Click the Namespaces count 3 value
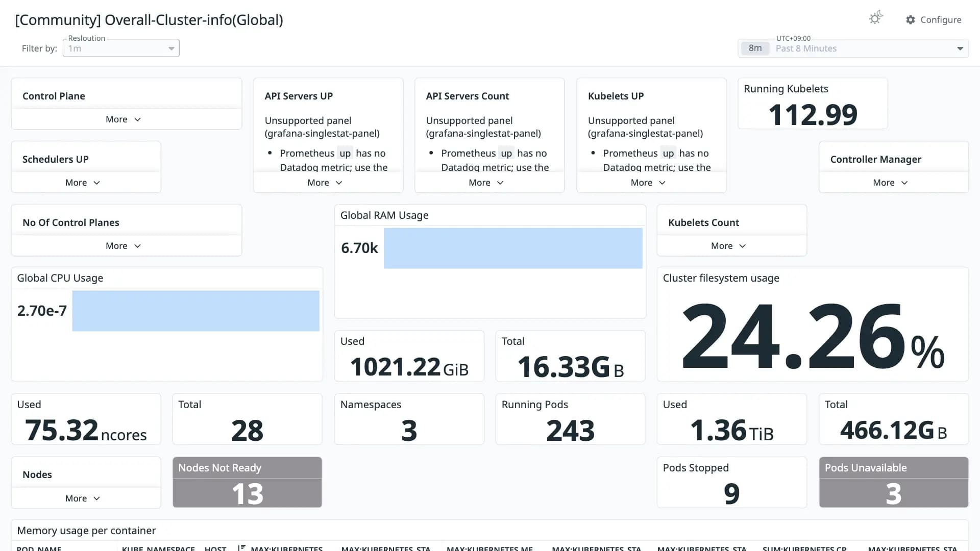The width and height of the screenshot is (980, 551). pyautogui.click(x=409, y=431)
